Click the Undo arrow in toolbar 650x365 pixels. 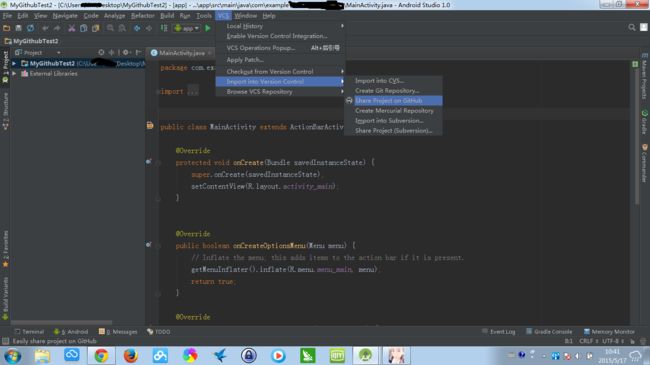tap(45, 28)
